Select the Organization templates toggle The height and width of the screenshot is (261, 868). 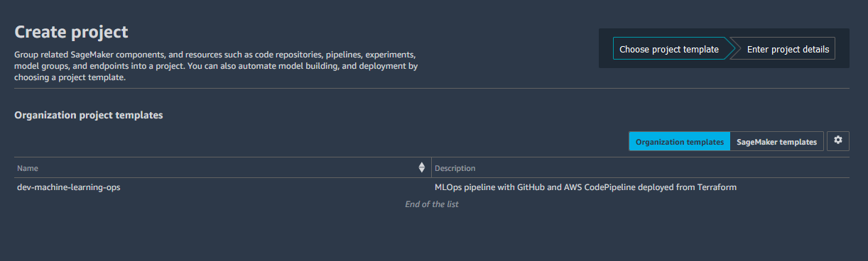click(x=680, y=142)
